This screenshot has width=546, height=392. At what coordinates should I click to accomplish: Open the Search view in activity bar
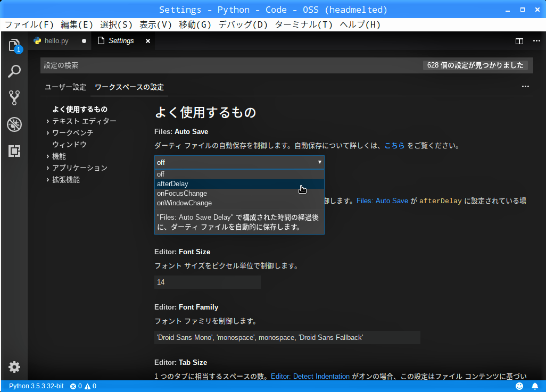14,71
